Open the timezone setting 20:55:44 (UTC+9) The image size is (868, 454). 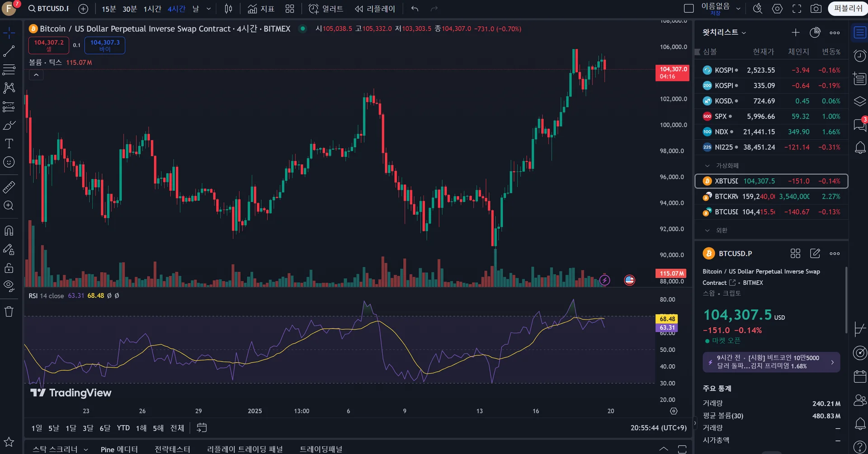(x=659, y=428)
